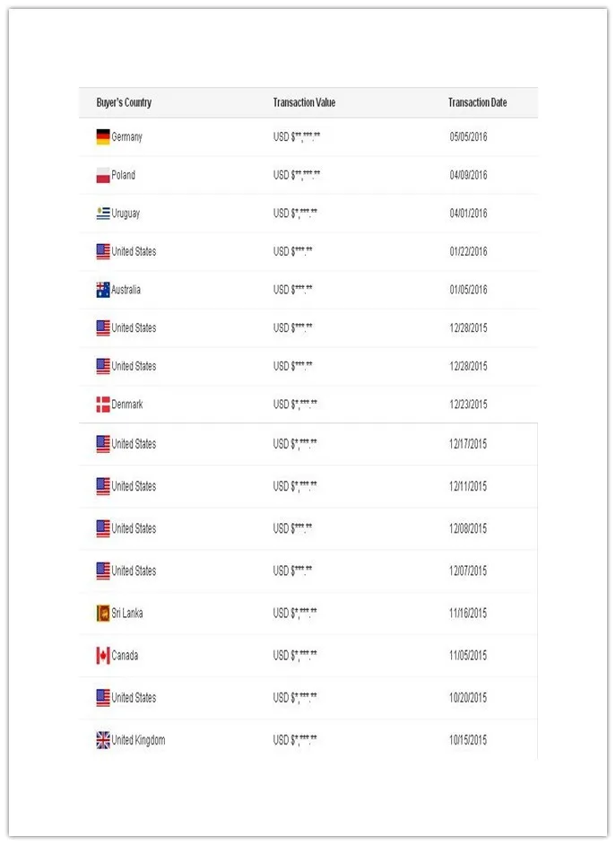This screenshot has height=845, width=616.
Task: Click the Canada flag icon
Action: click(103, 656)
